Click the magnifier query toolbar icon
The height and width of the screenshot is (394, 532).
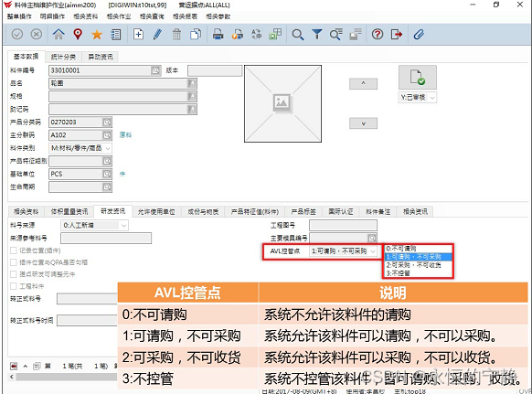click(x=298, y=34)
